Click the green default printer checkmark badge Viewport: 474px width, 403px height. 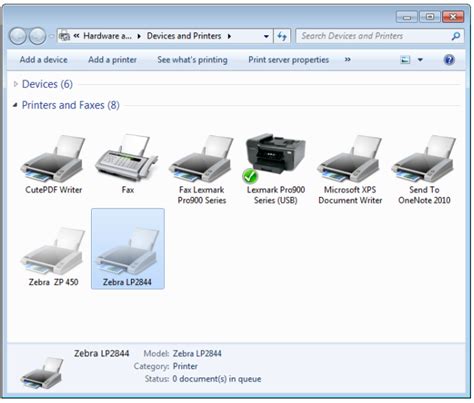click(250, 176)
